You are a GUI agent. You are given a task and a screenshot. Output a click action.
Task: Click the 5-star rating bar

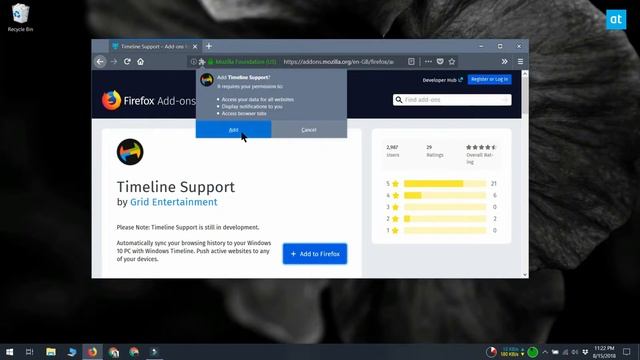tap(445, 184)
